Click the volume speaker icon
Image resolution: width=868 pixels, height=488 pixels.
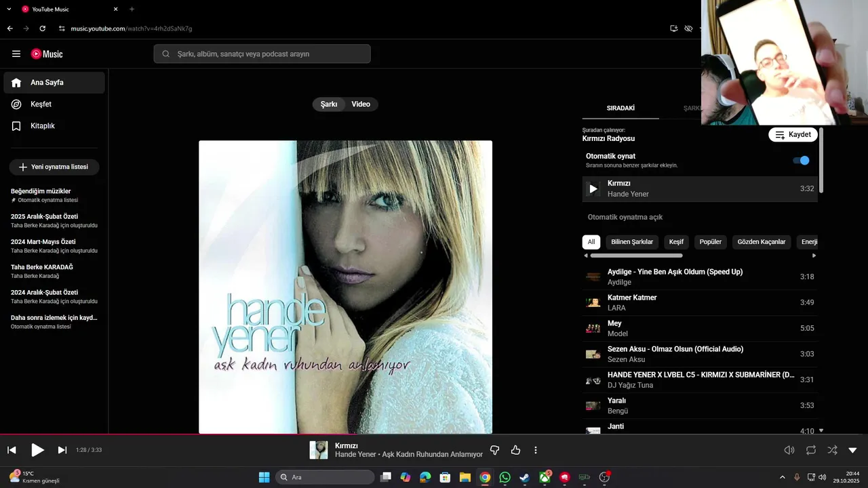(x=789, y=450)
